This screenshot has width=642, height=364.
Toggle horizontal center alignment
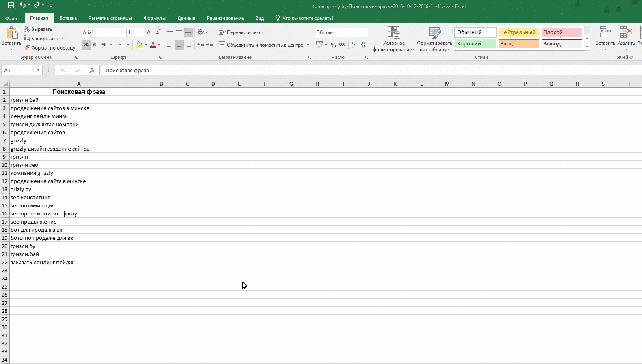(179, 45)
